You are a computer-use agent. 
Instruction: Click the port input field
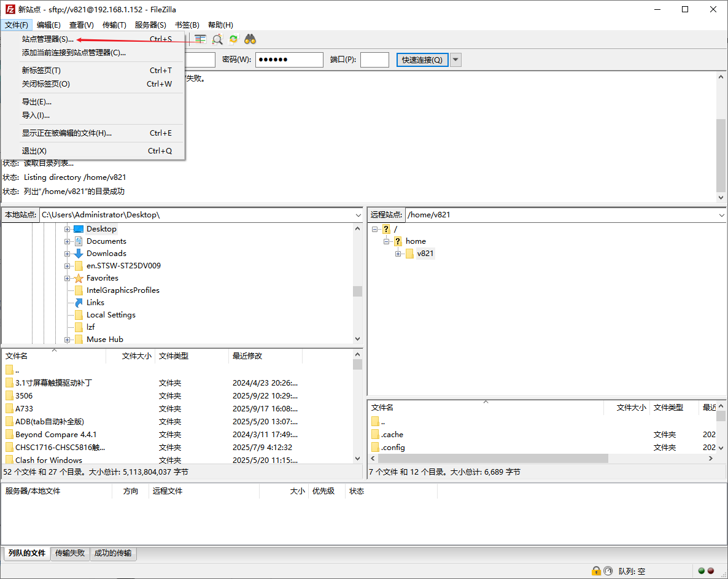tap(374, 60)
